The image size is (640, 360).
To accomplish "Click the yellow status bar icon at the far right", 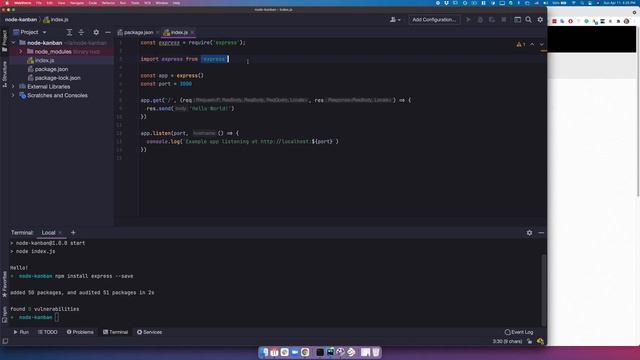I will pos(540,341).
